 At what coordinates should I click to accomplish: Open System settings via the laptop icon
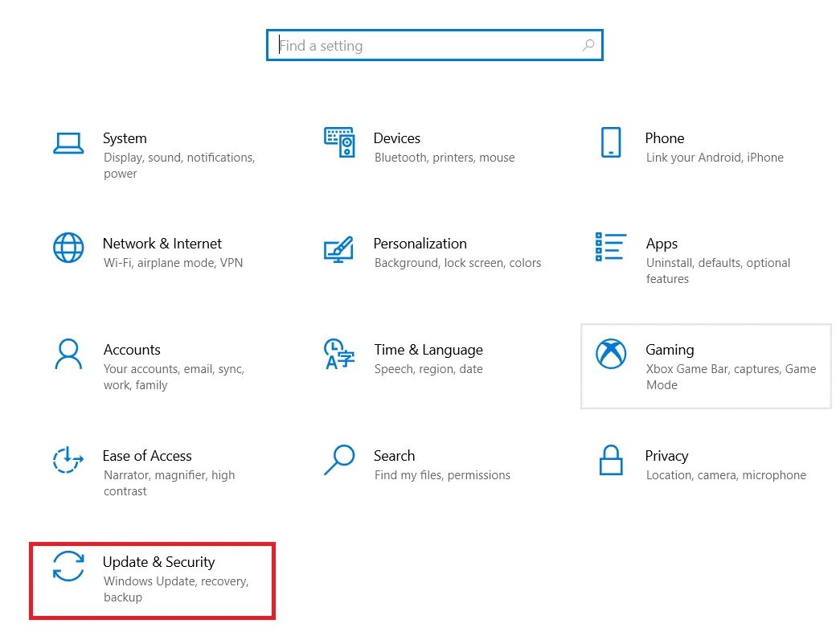click(68, 142)
